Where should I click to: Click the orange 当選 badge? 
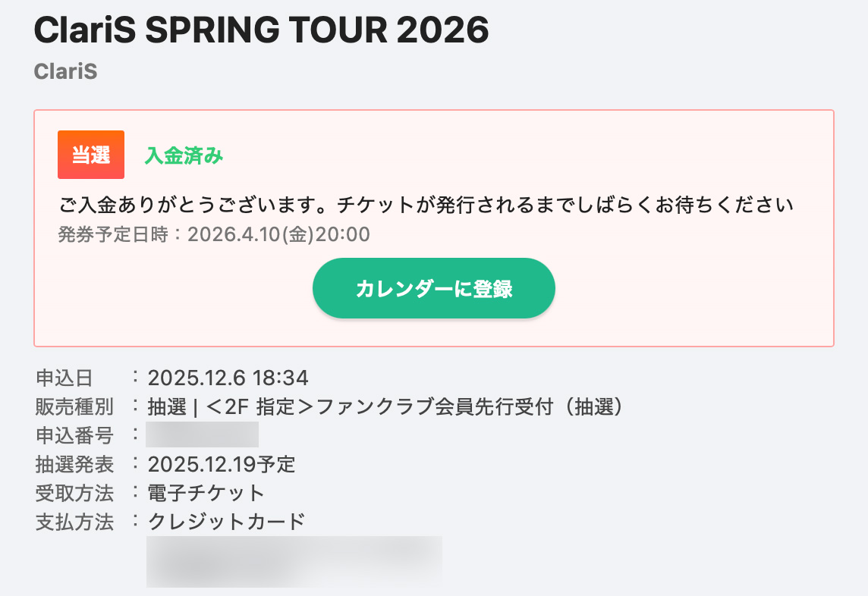tap(91, 155)
